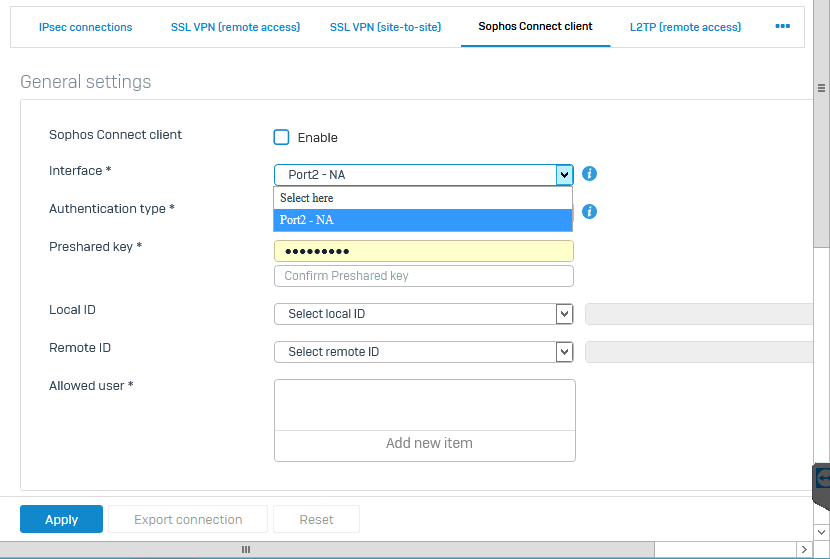This screenshot has height=559, width=830.
Task: Focus the Preshared key field
Action: [423, 251]
